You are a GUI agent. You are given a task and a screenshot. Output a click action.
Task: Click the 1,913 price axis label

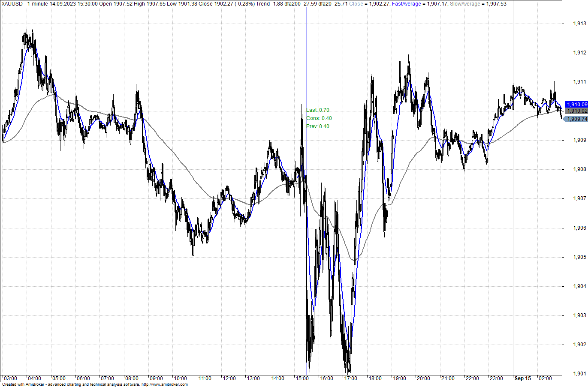pyautogui.click(x=579, y=24)
